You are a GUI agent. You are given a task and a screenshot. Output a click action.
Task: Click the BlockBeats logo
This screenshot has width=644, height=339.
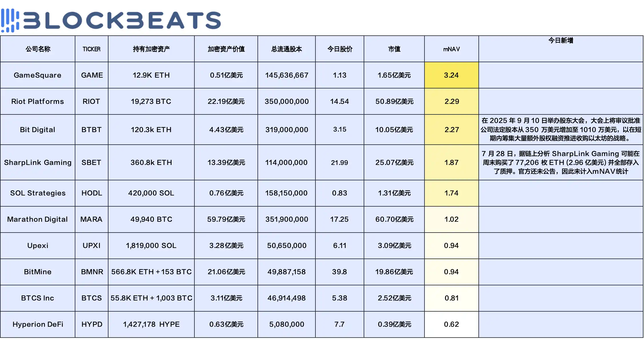coord(111,20)
